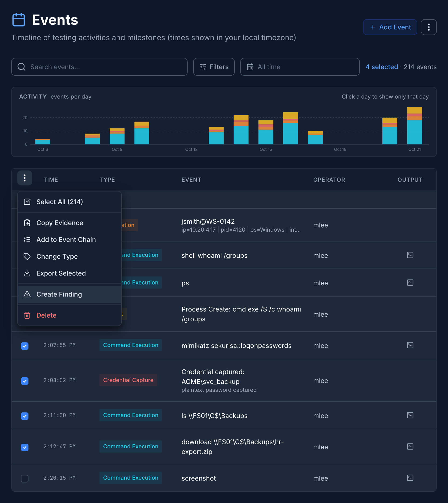Screen dimensions: 448x503
Task: Click the 2:20:15 PM Command Execution badge
Action: coord(130,478)
